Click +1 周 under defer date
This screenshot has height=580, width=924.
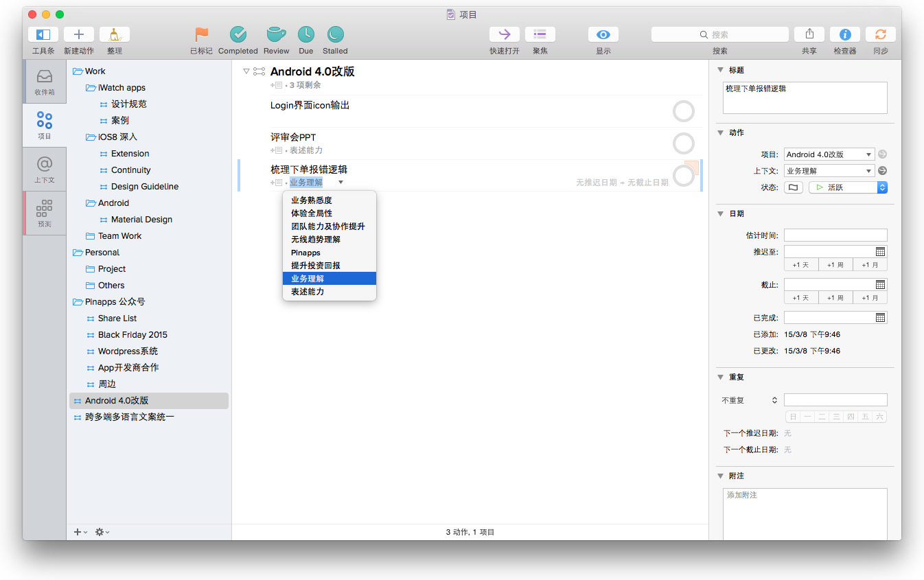(835, 265)
